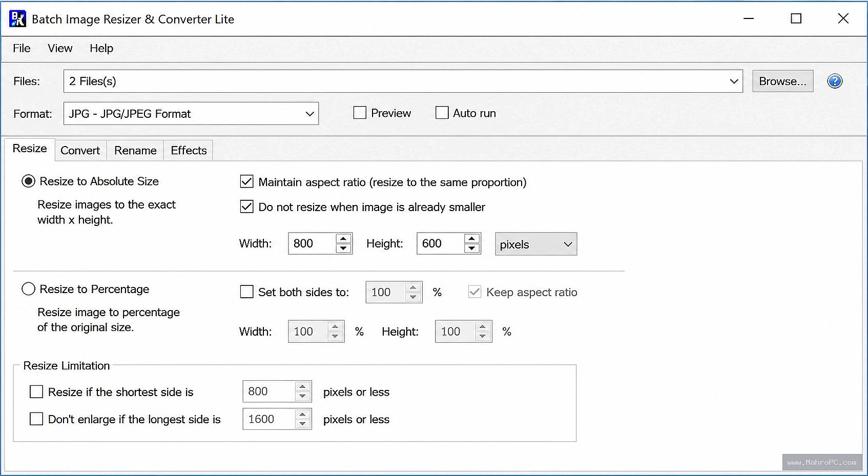Click the percentage Width field
This screenshot has height=476, width=868.
(307, 332)
